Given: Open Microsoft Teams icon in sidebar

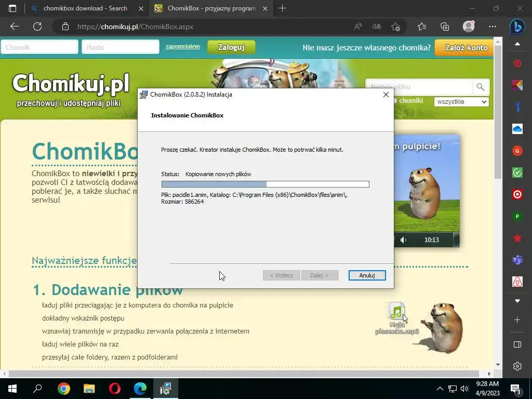Looking at the screenshot, I should click(x=517, y=260).
